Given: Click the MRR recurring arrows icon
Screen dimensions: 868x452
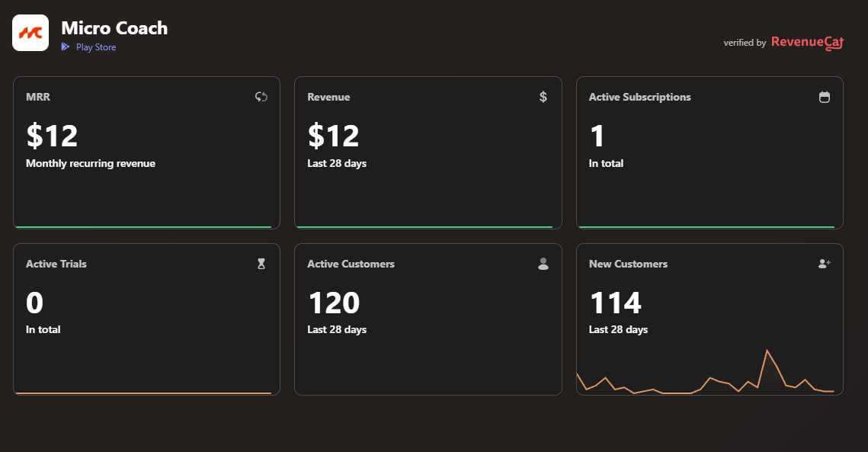Looking at the screenshot, I should point(261,97).
